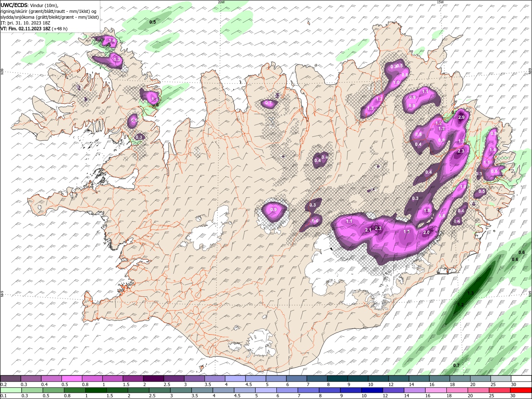This screenshot has width=532, height=399.
Task: Click the 2.0 snowfall value on the map
Action: coord(426,233)
